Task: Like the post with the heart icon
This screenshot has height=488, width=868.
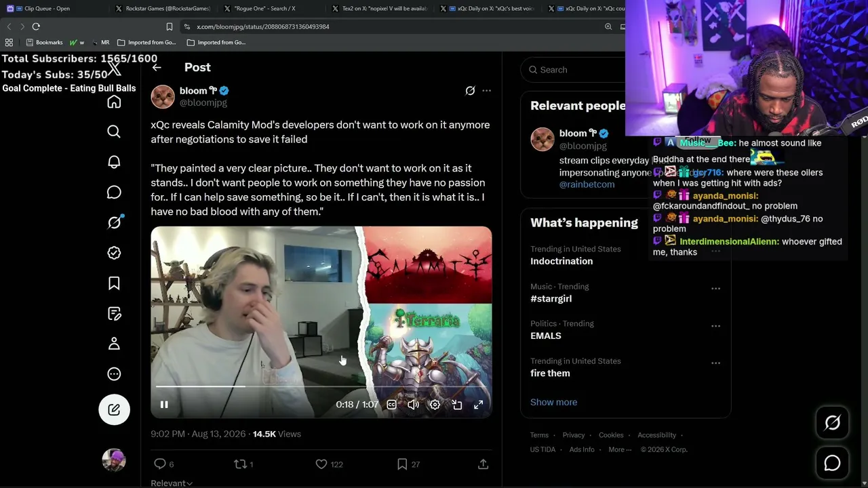Action: click(x=321, y=464)
